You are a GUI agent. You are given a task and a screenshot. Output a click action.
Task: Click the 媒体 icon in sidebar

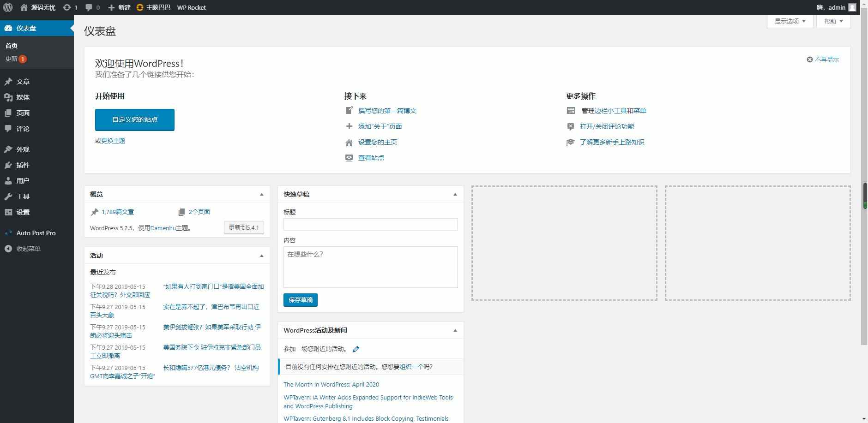coord(8,97)
